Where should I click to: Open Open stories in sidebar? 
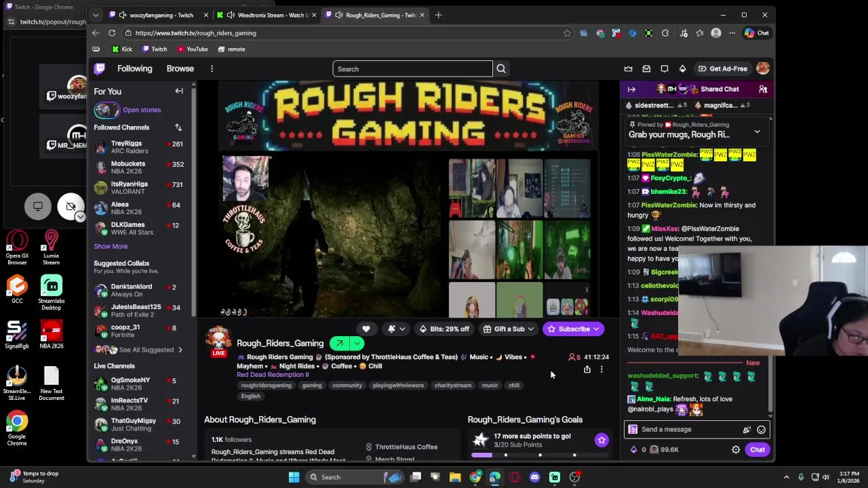tap(142, 110)
